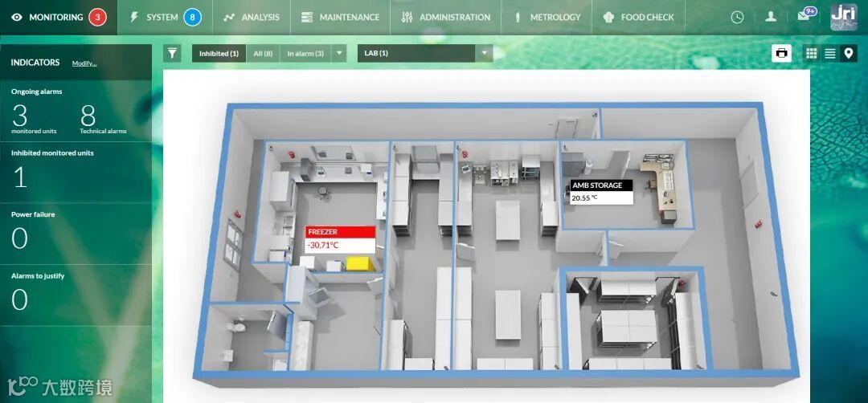Open the mail notifications icon

pos(805,15)
